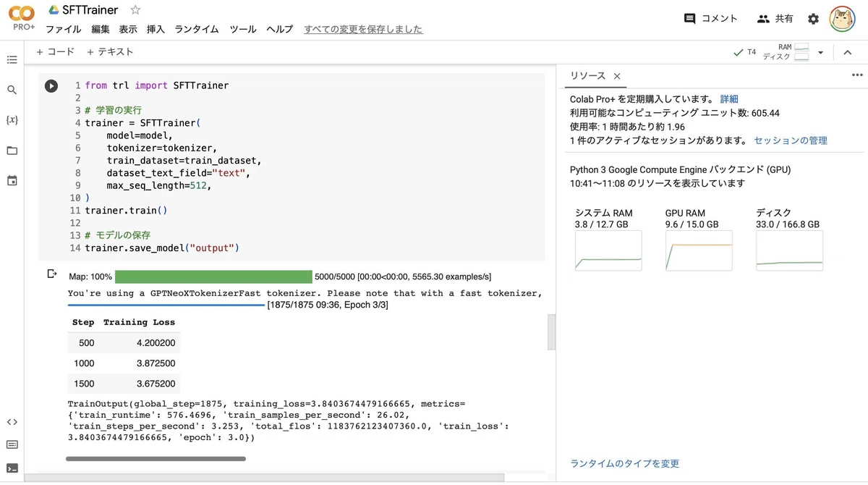868x485 pixels.
Task: Open the command palette icon
Action: pos(12,444)
